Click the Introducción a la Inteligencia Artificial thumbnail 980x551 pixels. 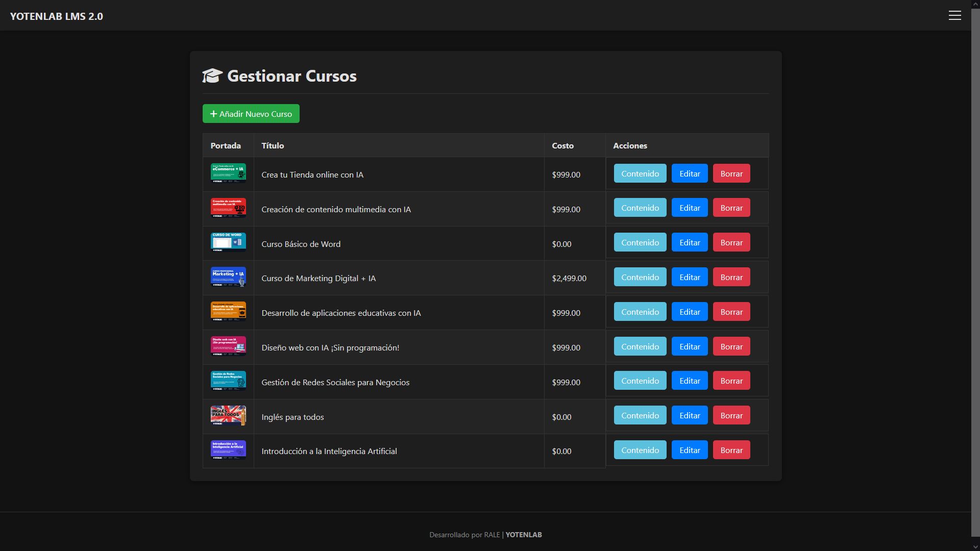[228, 450]
